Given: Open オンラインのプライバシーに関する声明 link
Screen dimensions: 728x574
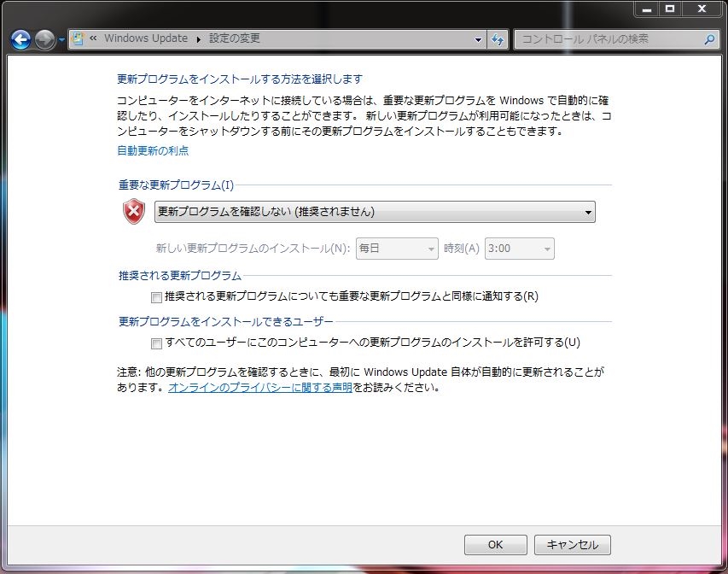Looking at the screenshot, I should pos(260,387).
